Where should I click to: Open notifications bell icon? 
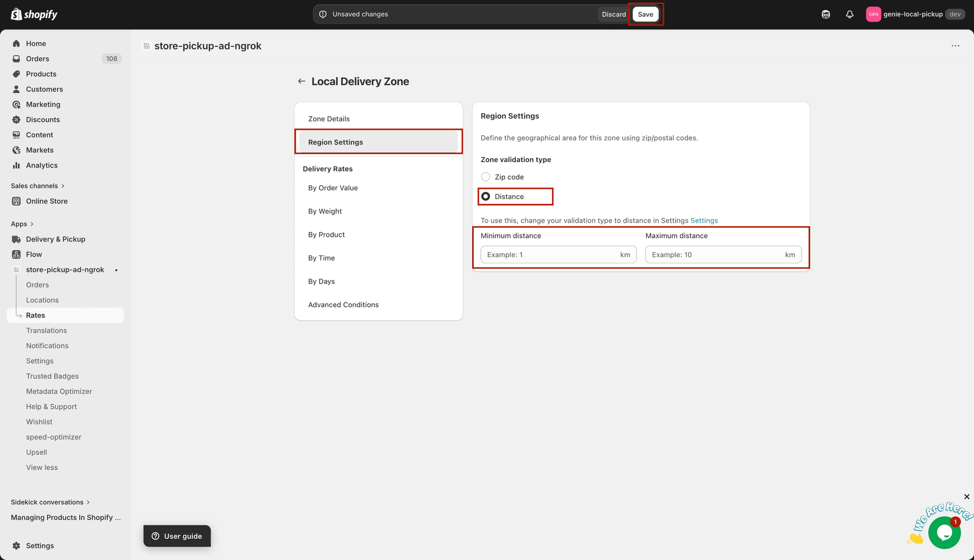click(x=850, y=14)
